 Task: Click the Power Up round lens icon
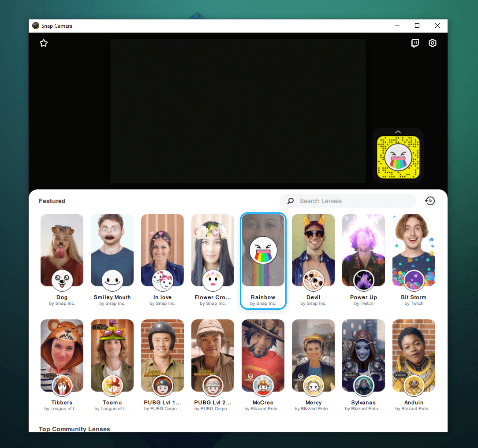(364, 280)
